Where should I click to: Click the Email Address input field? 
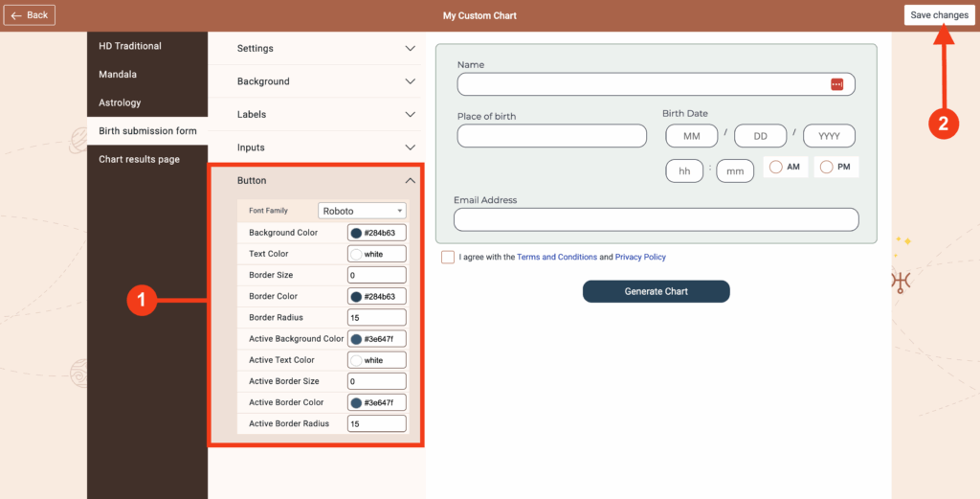tap(656, 219)
